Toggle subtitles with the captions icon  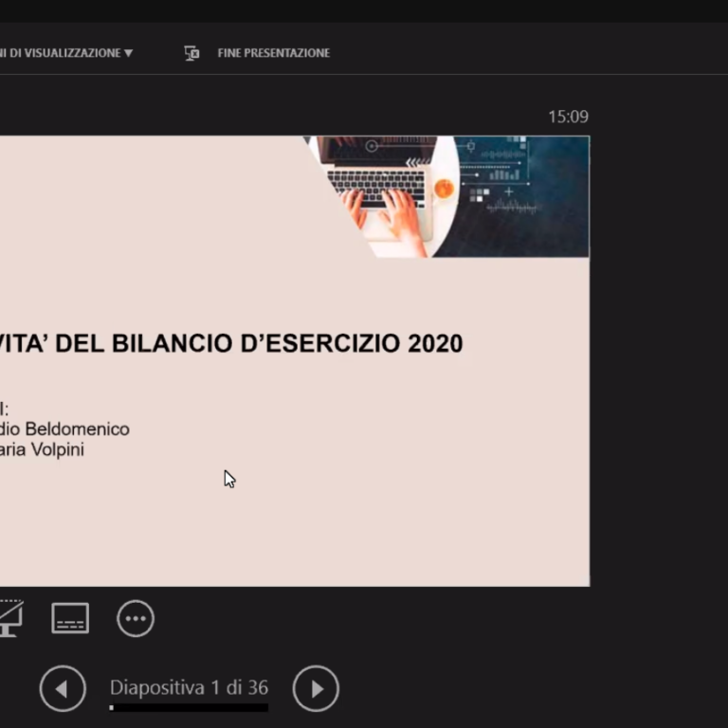pyautogui.click(x=70, y=618)
